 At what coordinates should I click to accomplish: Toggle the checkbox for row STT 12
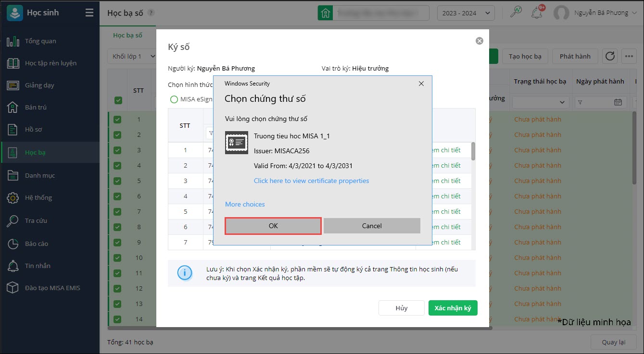(117, 289)
